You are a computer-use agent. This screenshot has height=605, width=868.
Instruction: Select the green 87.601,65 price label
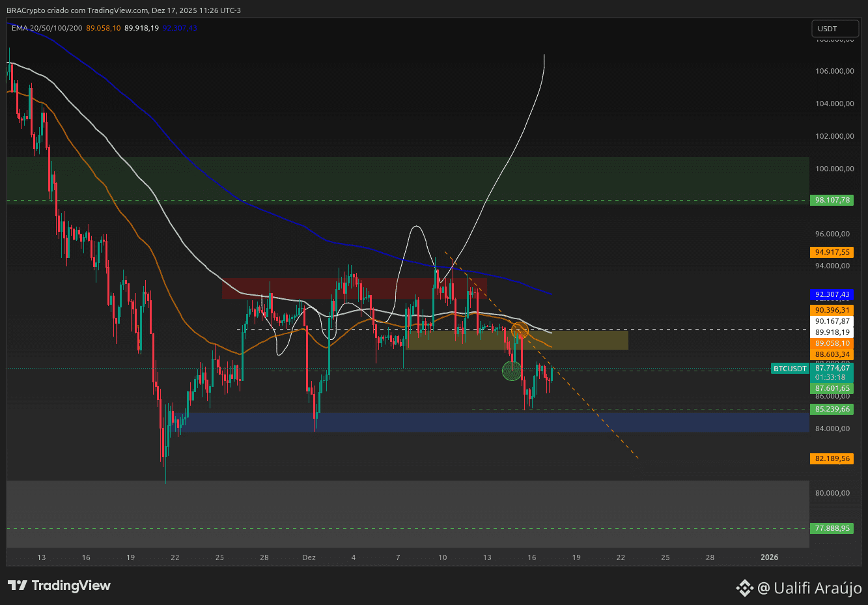(x=832, y=388)
